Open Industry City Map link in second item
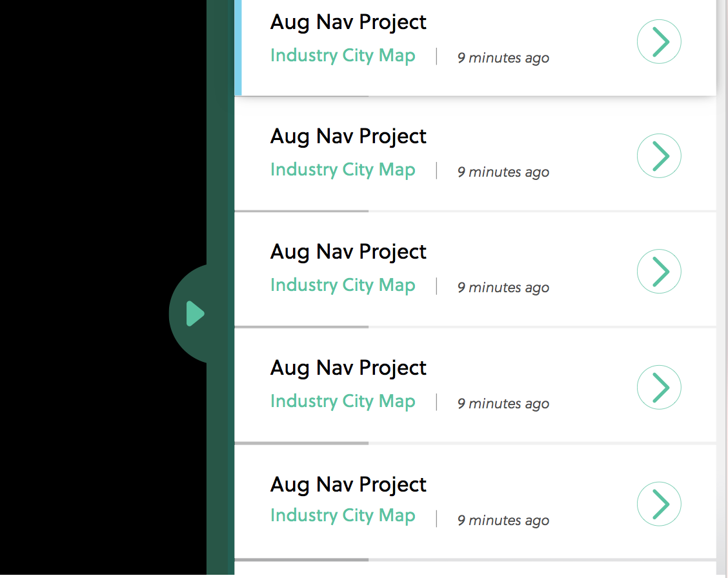The height and width of the screenshot is (578, 728). pyautogui.click(x=343, y=170)
